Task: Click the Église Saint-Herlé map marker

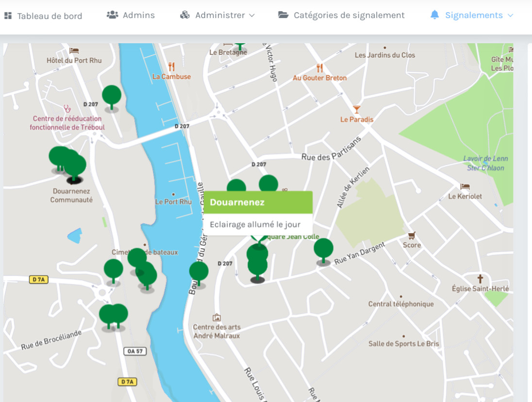Action: (x=480, y=279)
